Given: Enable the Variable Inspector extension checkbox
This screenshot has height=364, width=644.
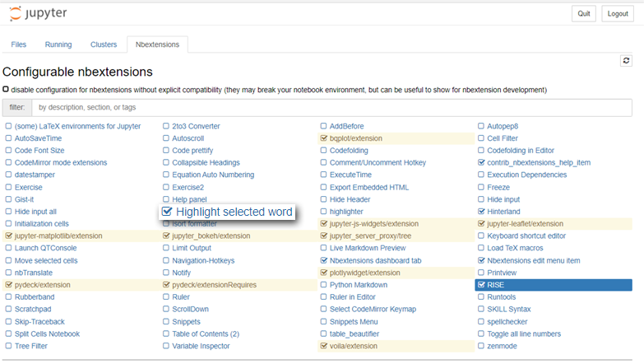Looking at the screenshot, I should [x=166, y=346].
